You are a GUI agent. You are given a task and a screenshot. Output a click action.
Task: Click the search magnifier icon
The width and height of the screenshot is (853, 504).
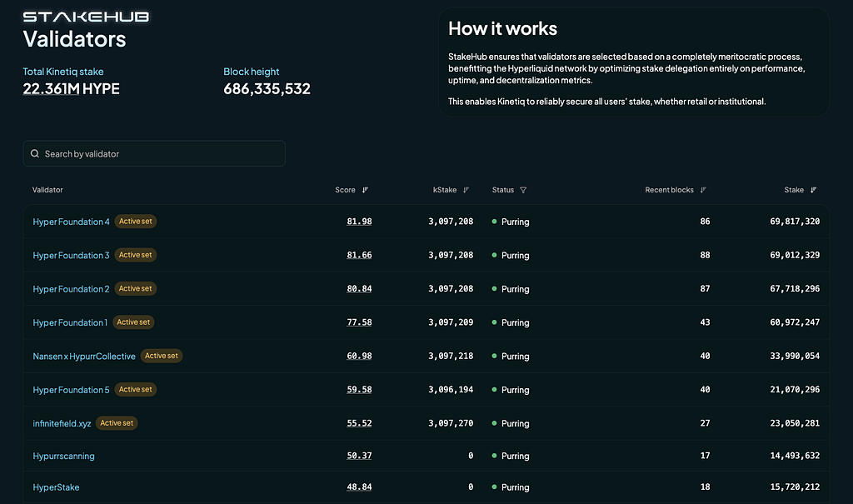coord(35,154)
